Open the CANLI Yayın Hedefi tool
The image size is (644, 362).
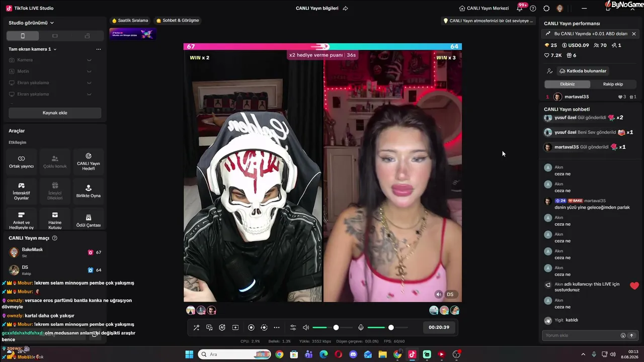[x=89, y=161]
